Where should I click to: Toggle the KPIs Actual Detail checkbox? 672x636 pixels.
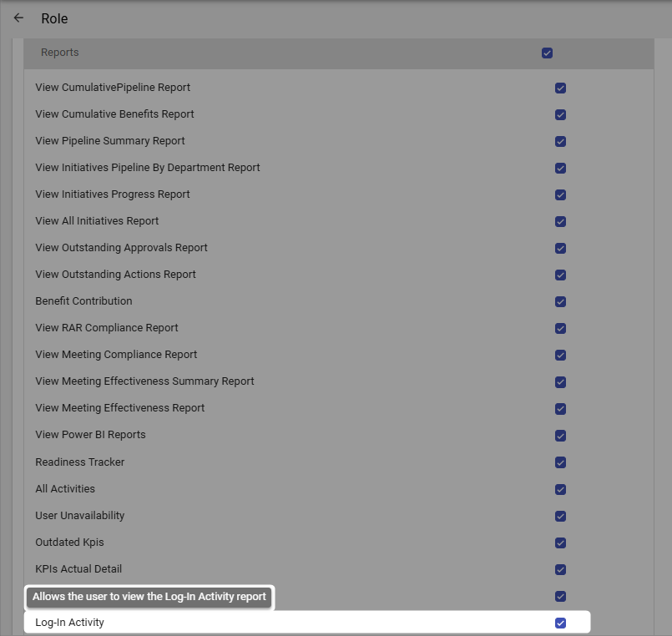coord(560,569)
